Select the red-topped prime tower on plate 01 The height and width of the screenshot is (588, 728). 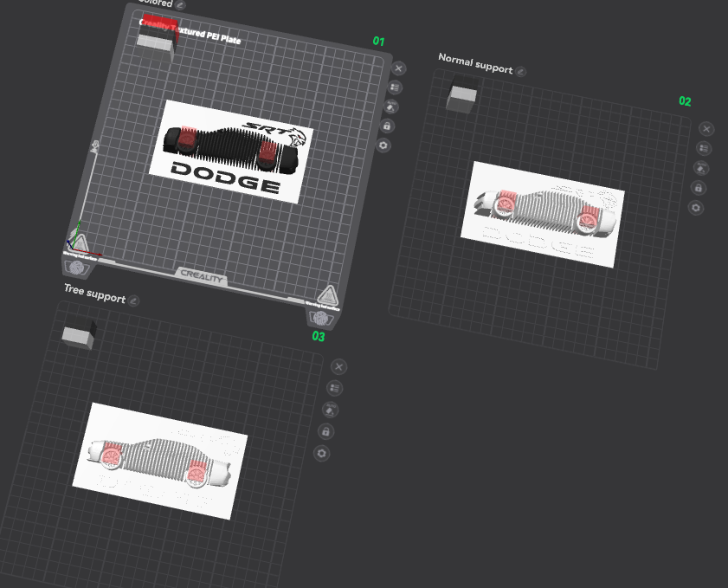tap(158, 37)
